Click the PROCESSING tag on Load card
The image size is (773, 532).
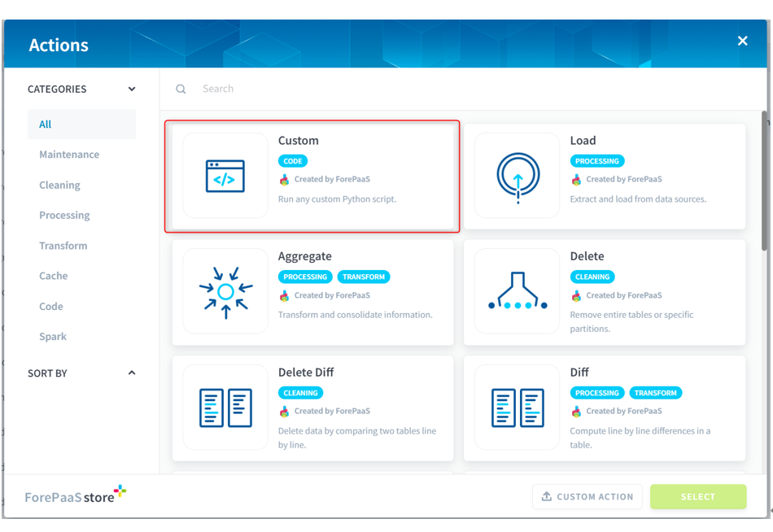[x=597, y=161]
